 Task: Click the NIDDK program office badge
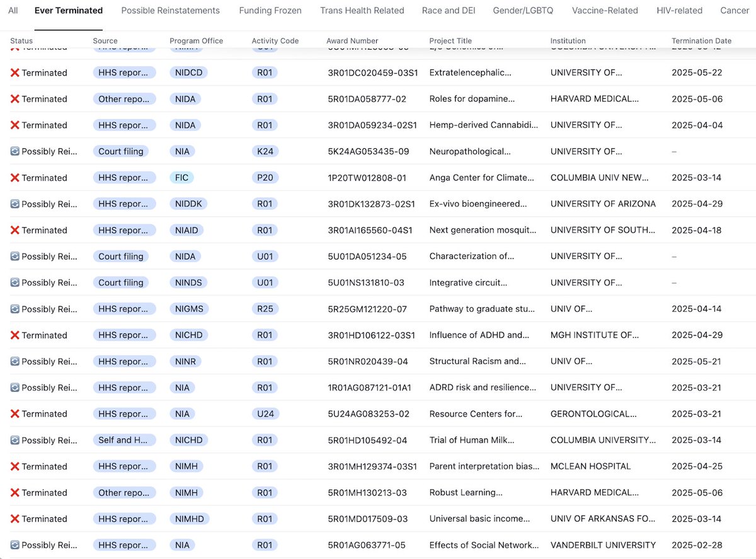189,204
